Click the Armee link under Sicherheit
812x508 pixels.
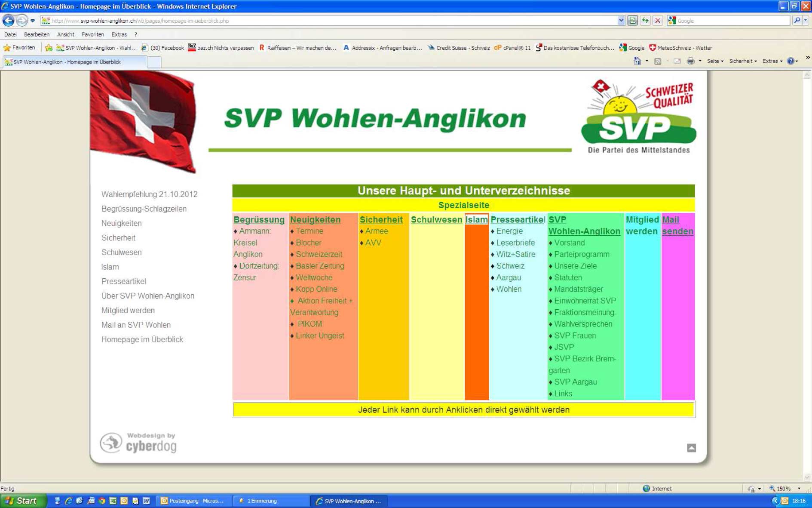click(377, 231)
